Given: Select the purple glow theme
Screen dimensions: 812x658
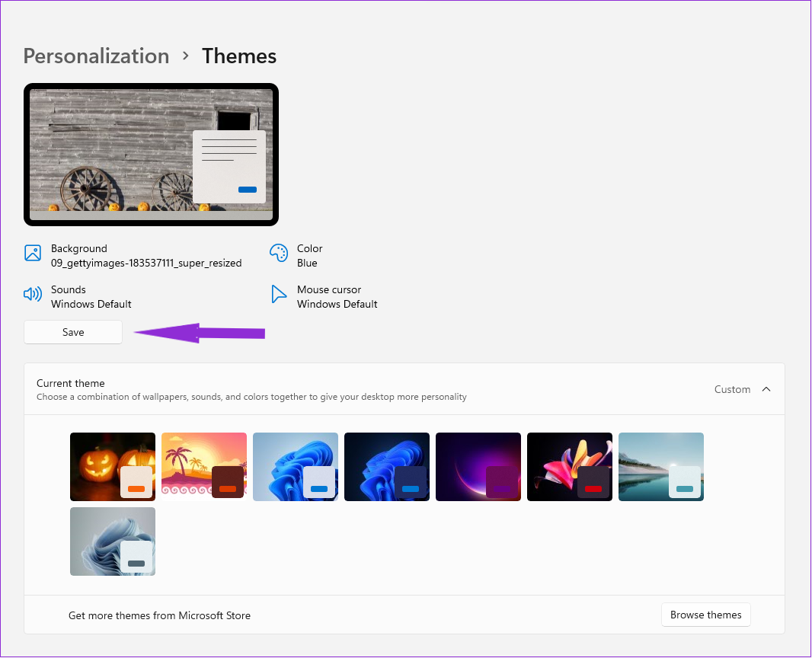Looking at the screenshot, I should coord(478,466).
